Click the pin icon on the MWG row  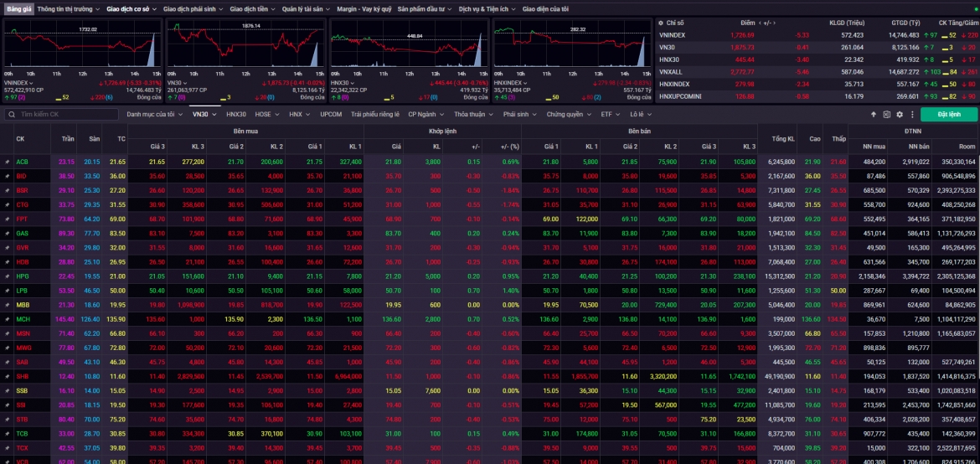coord(8,348)
